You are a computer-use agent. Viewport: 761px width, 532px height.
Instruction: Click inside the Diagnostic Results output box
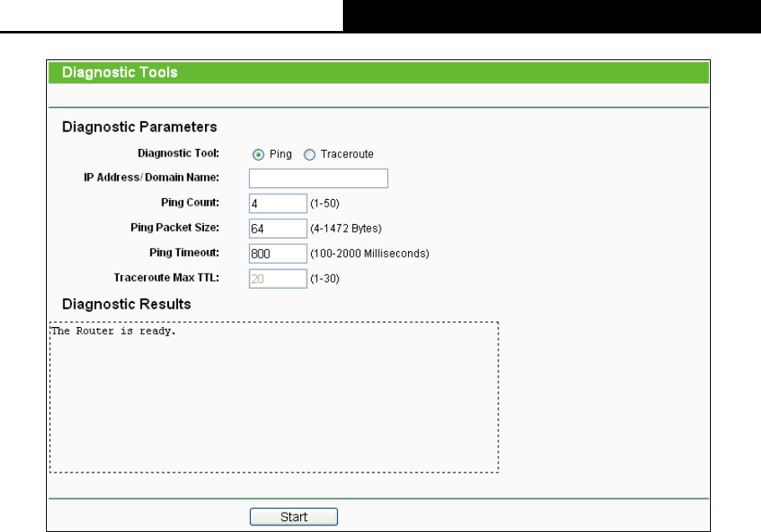[x=273, y=397]
